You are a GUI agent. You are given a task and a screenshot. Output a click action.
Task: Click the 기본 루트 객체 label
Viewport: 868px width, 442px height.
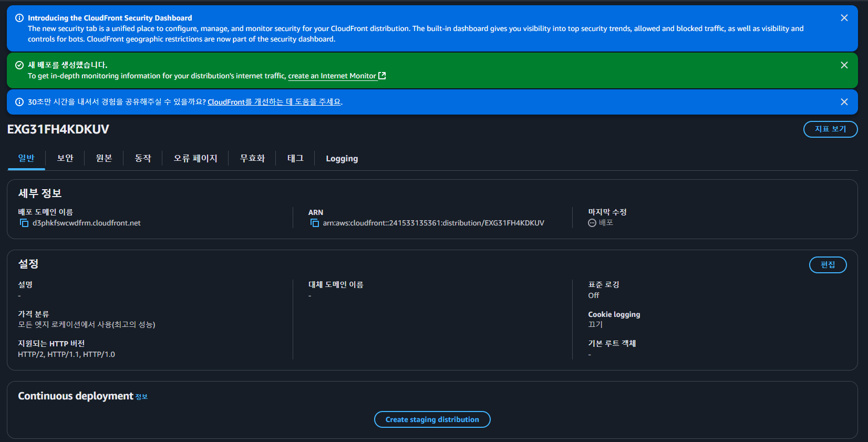coord(612,343)
